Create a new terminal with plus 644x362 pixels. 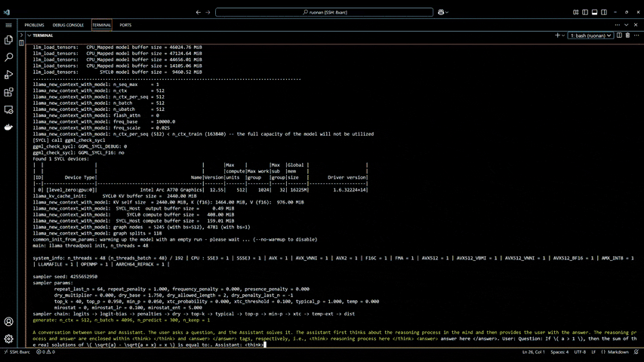(557, 35)
